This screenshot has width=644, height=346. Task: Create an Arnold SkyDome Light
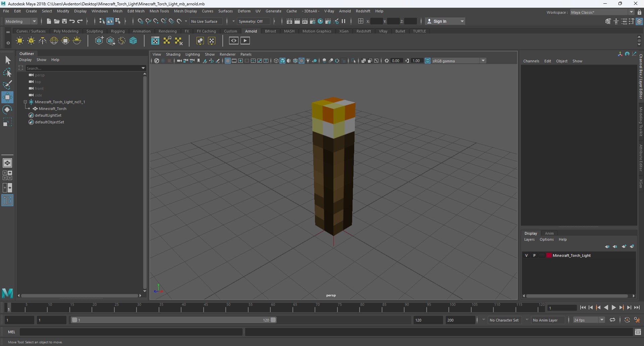pos(54,41)
